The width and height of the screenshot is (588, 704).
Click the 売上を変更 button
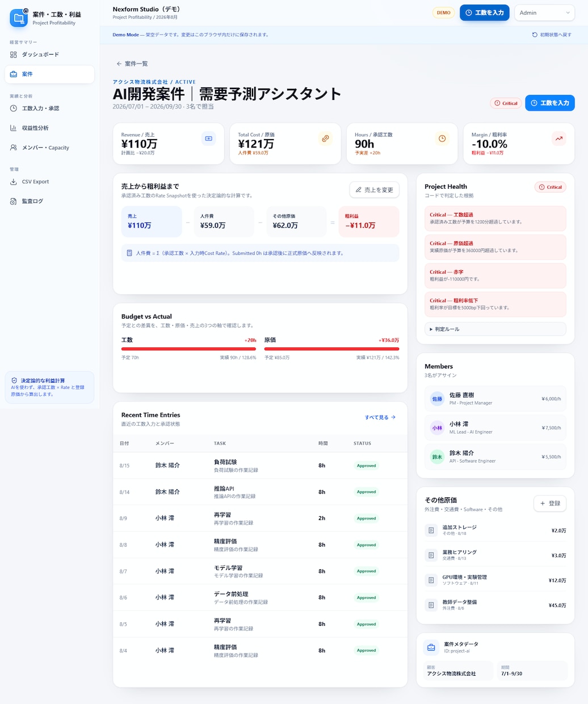point(374,190)
